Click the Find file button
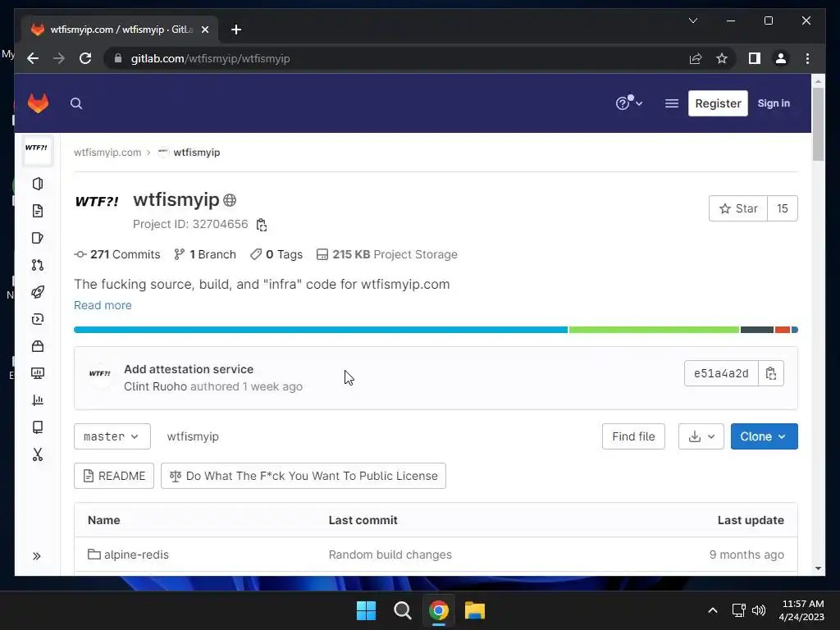The height and width of the screenshot is (630, 840). tap(633, 436)
